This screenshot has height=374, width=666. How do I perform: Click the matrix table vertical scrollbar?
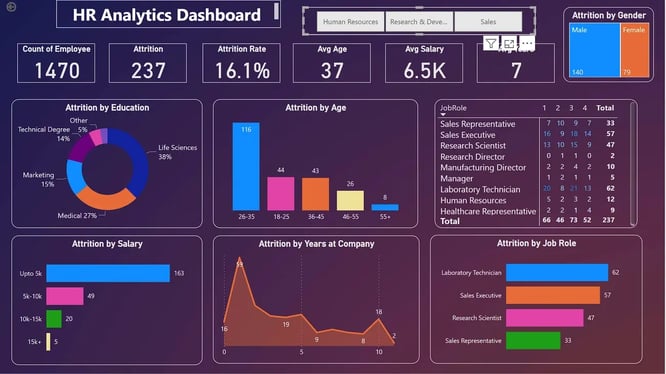633,163
